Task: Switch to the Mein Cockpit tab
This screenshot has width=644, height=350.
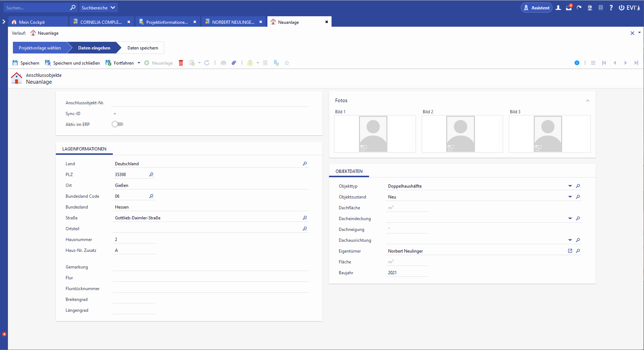Action: (32, 22)
